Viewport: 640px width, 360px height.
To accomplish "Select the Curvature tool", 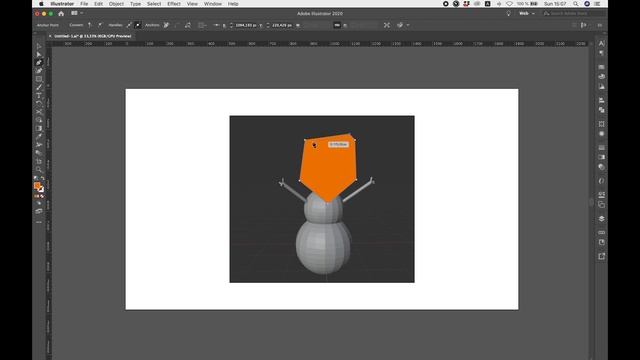I will (x=39, y=71).
